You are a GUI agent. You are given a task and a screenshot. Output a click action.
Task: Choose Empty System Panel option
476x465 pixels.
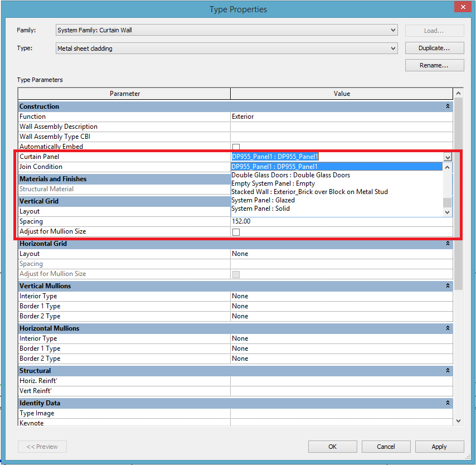pos(336,183)
